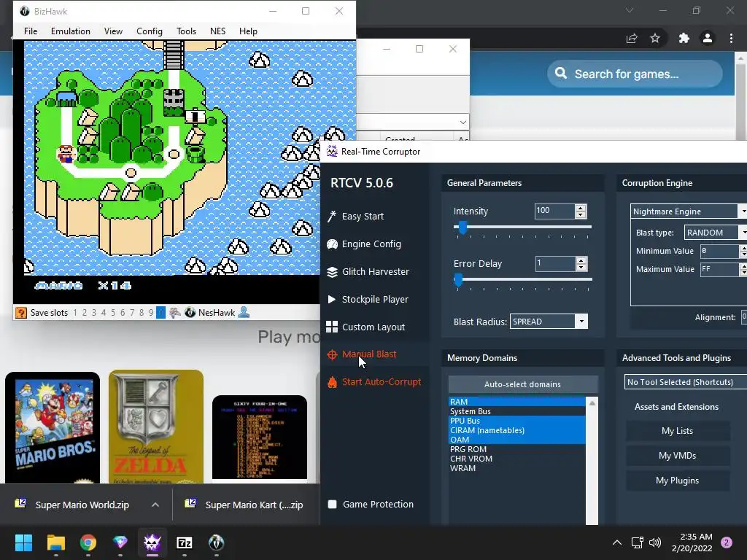This screenshot has width=747, height=560.
Task: Open Chrome profile avatar icon
Action: tap(708, 38)
